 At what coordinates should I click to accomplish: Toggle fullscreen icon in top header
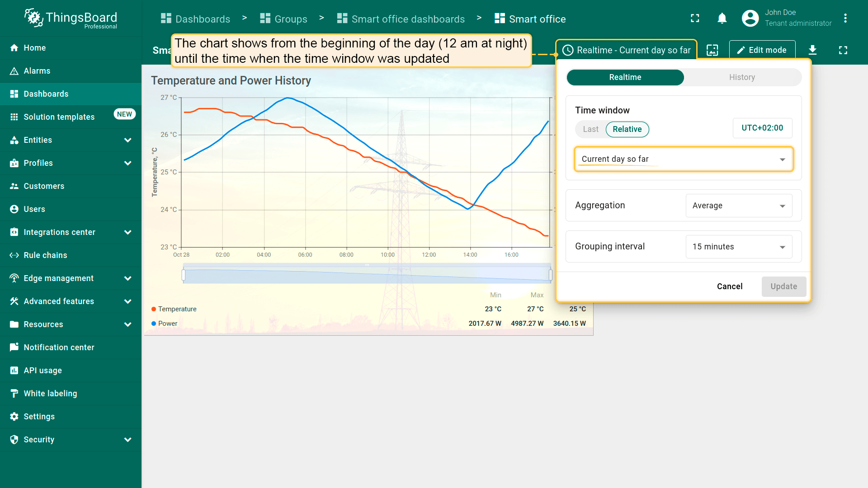pos(695,19)
